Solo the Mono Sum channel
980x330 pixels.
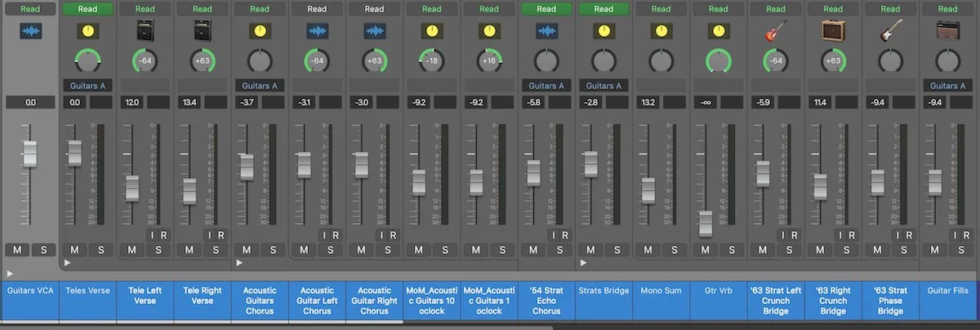(x=675, y=249)
